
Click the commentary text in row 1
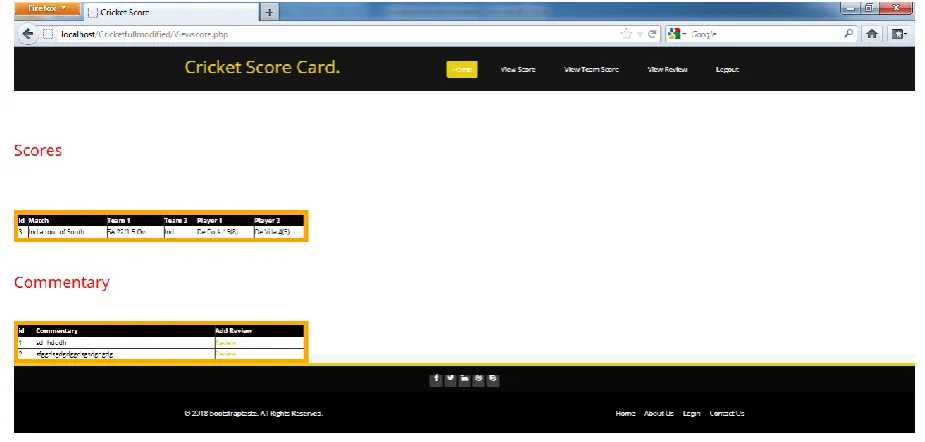(51, 343)
